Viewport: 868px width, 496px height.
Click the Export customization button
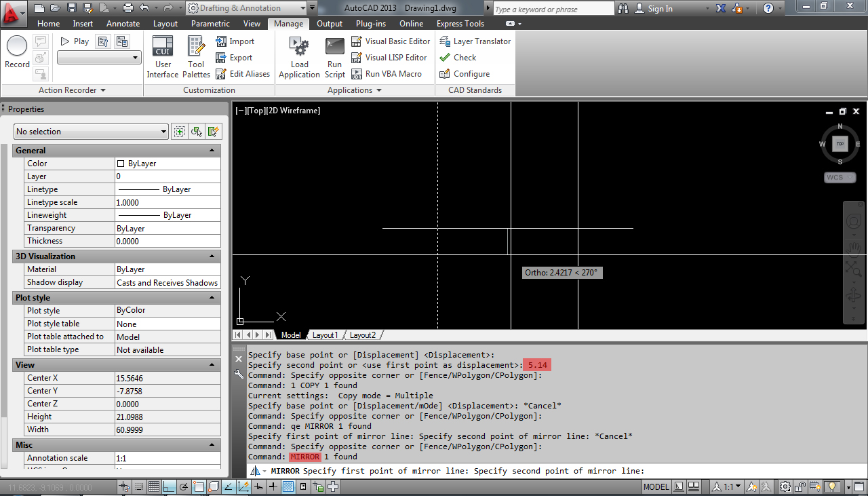click(x=234, y=58)
